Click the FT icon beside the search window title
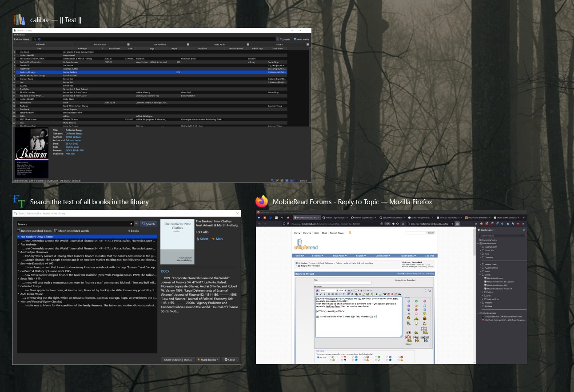The image size is (574, 392). coord(19,202)
